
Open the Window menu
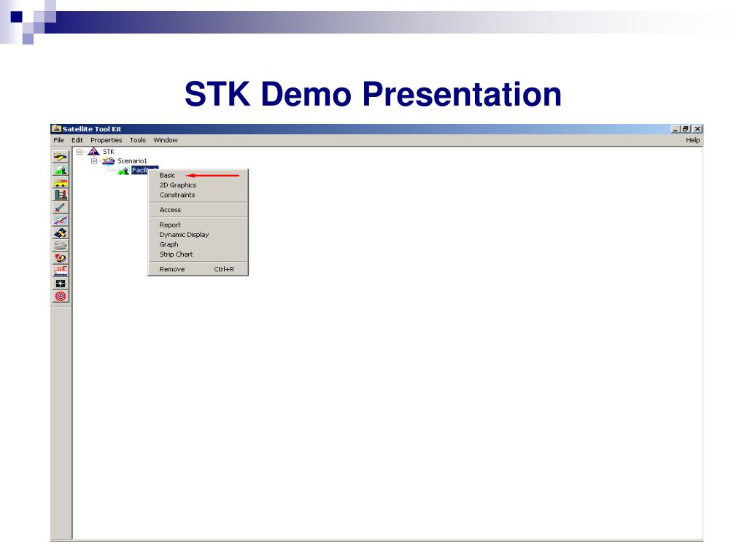166,140
